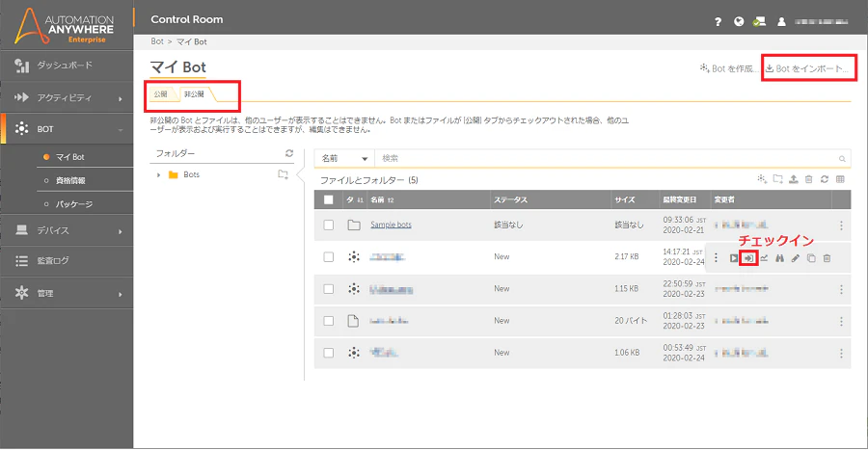Run the hovered bot with play icon

(734, 258)
